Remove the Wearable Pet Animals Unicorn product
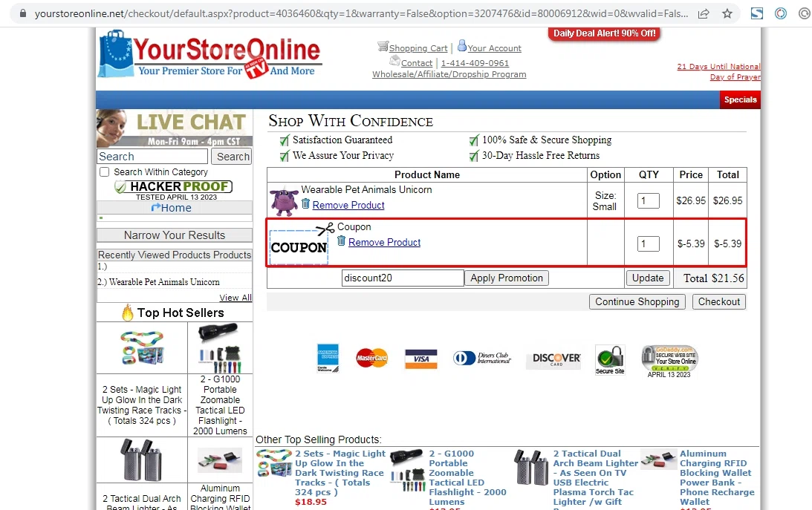The image size is (812, 510). tap(348, 206)
